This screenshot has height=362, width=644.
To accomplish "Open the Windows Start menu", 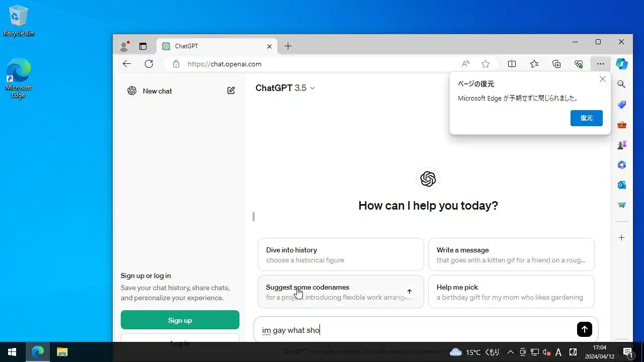I will (x=12, y=352).
